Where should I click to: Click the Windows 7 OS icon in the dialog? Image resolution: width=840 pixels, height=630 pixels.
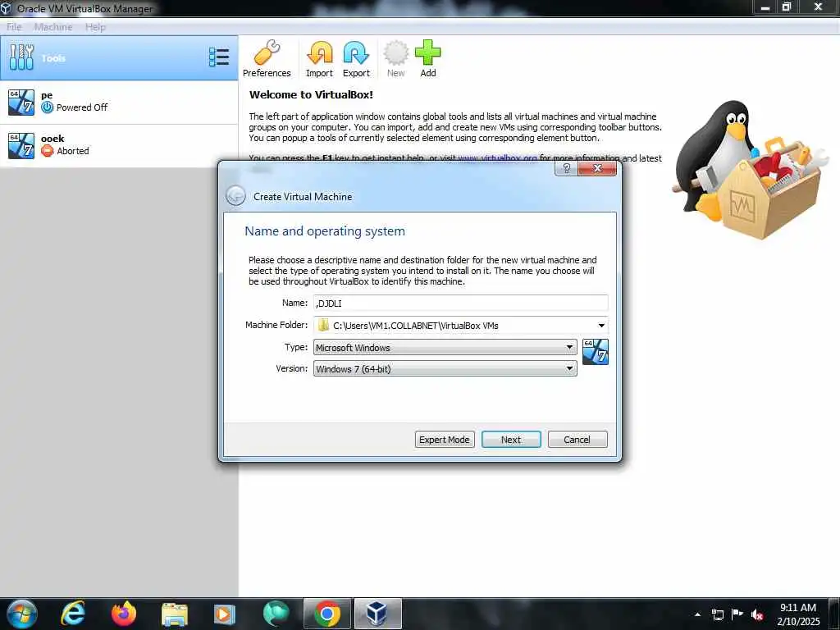point(596,352)
